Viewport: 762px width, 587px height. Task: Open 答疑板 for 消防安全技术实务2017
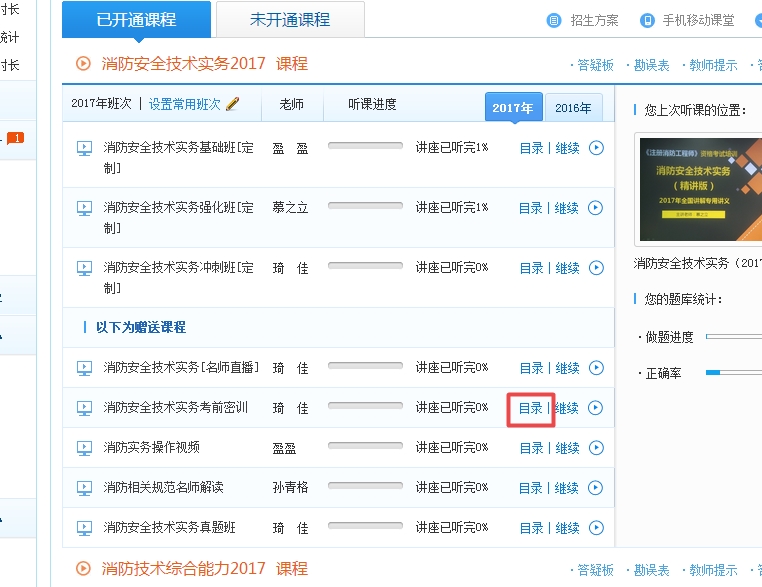click(x=595, y=65)
